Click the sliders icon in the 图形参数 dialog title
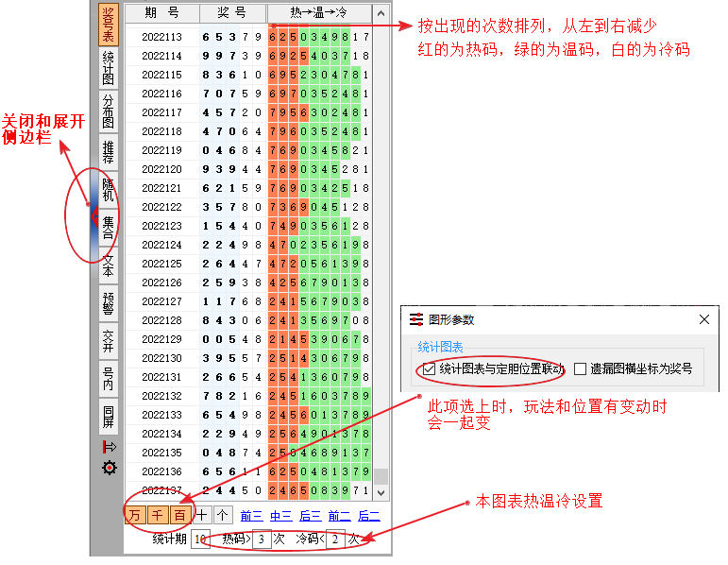Screen dimensions: 728x565 (416, 320)
